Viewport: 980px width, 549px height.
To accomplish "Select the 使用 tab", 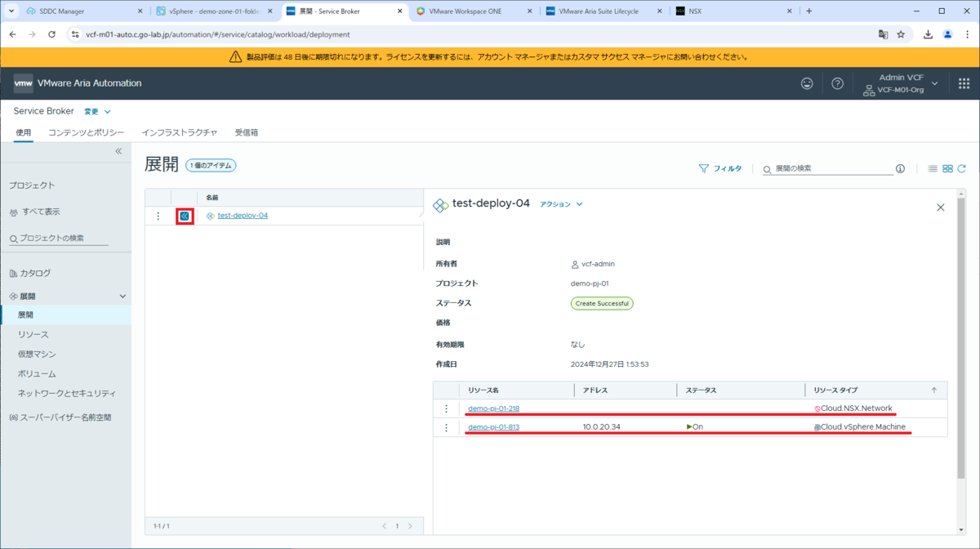I will tap(24, 132).
